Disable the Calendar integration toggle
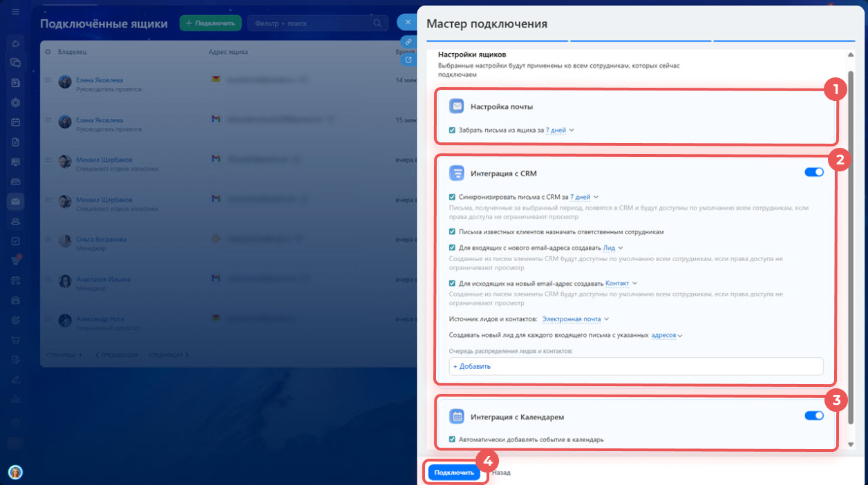 coord(814,416)
